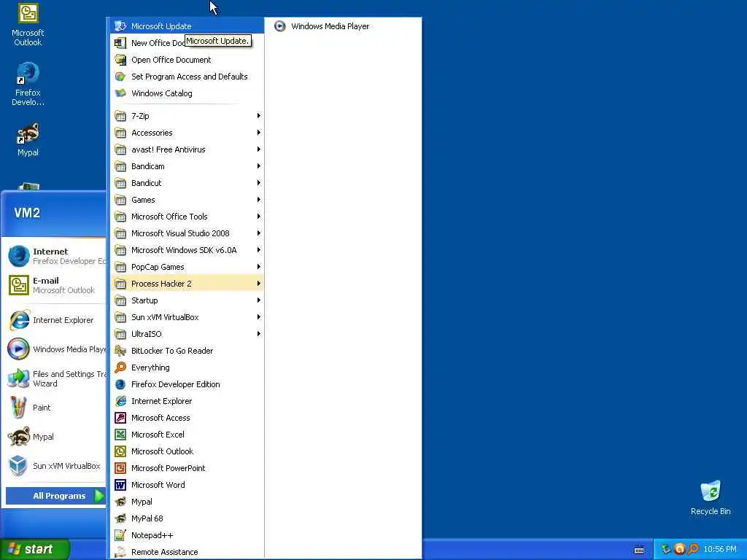Open Firefox Developer Edition desktop icon
747x560 pixels.
pyautogui.click(x=28, y=84)
